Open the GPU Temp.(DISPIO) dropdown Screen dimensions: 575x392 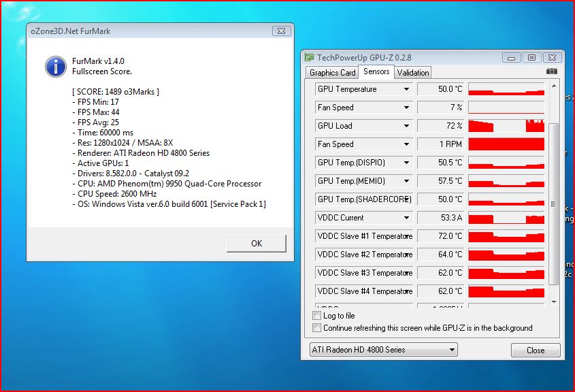(406, 163)
